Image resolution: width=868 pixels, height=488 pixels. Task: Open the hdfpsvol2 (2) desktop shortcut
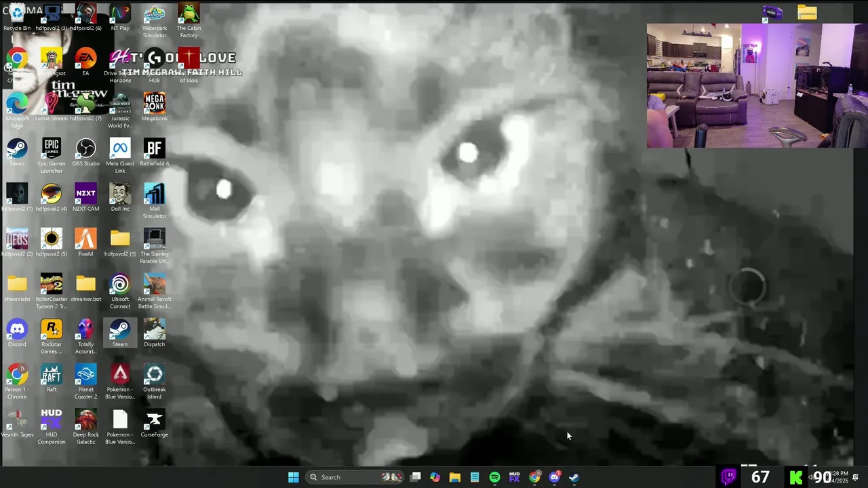(17, 243)
